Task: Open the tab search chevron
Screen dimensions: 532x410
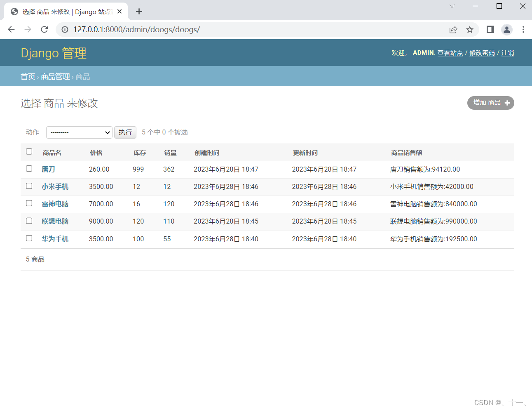Action: [452, 6]
